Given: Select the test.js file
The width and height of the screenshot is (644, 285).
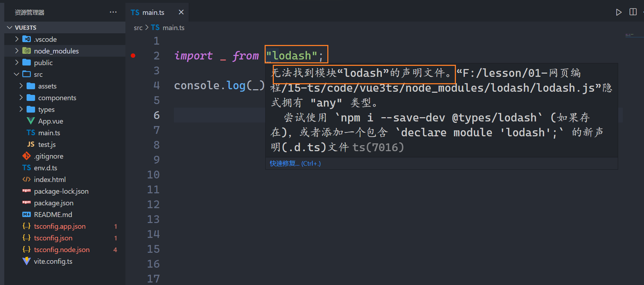Looking at the screenshot, I should click(47, 144).
